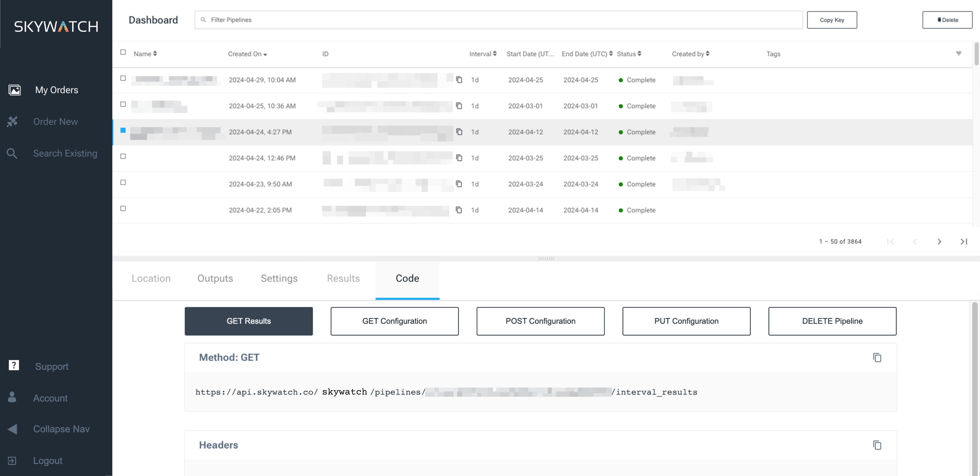
Task: Open Search Existing via magnifier icon
Action: (11, 153)
